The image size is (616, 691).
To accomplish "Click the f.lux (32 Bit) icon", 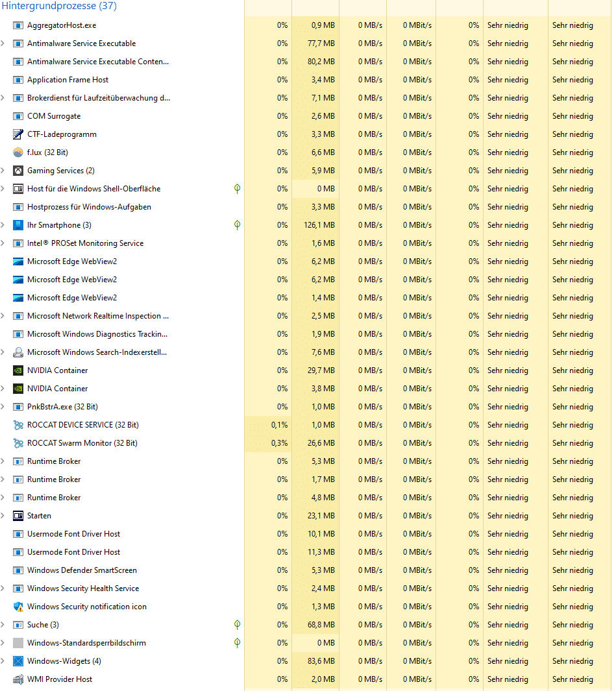I will point(18,152).
